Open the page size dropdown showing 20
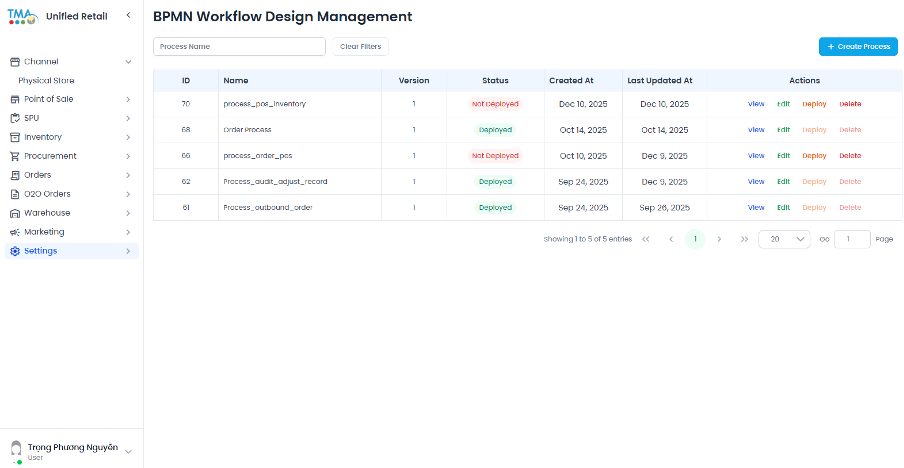Screen dimensions: 904x468 click(784, 239)
